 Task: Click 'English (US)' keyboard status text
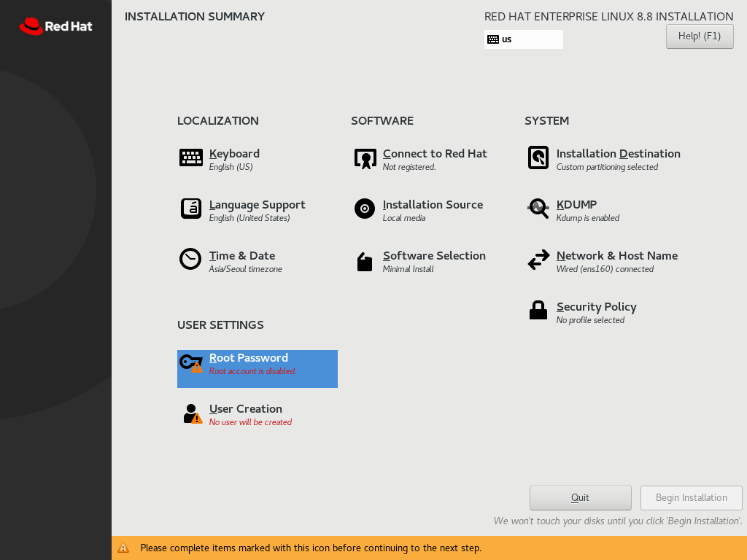pyautogui.click(x=231, y=167)
